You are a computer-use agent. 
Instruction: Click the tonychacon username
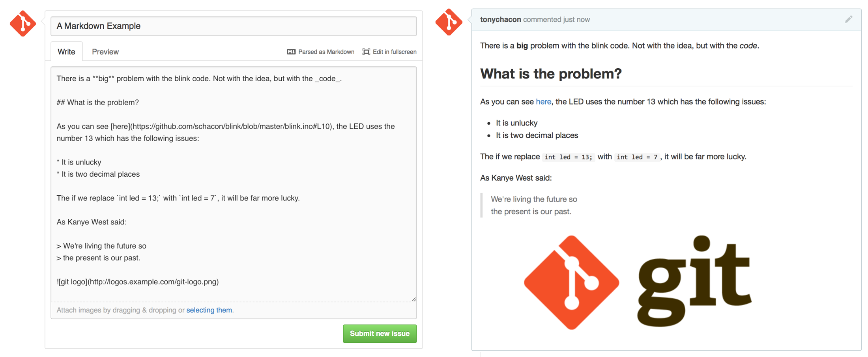tap(500, 19)
